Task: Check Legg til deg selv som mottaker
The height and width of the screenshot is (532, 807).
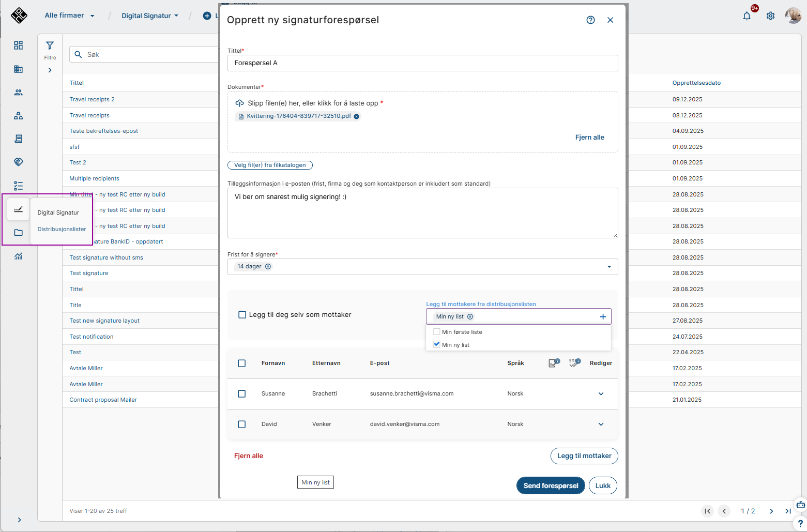Action: [x=242, y=315]
